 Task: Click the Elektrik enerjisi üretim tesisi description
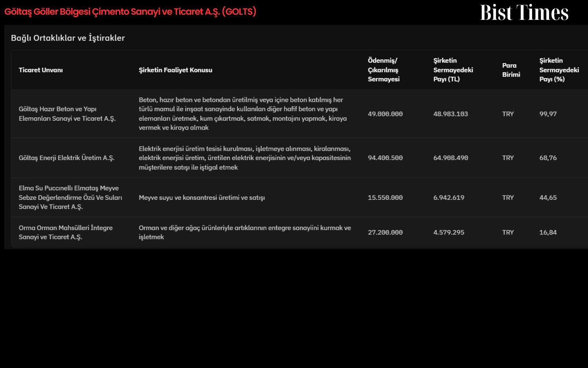point(245,158)
